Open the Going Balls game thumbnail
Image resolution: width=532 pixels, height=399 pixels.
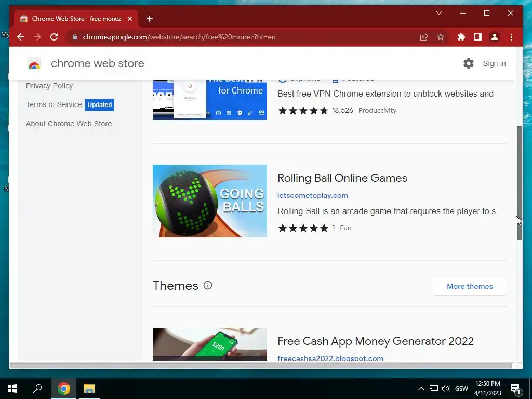210,201
